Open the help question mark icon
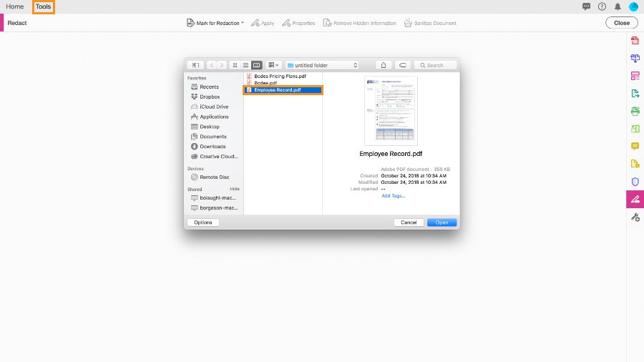The width and height of the screenshot is (644, 362). [x=602, y=6]
